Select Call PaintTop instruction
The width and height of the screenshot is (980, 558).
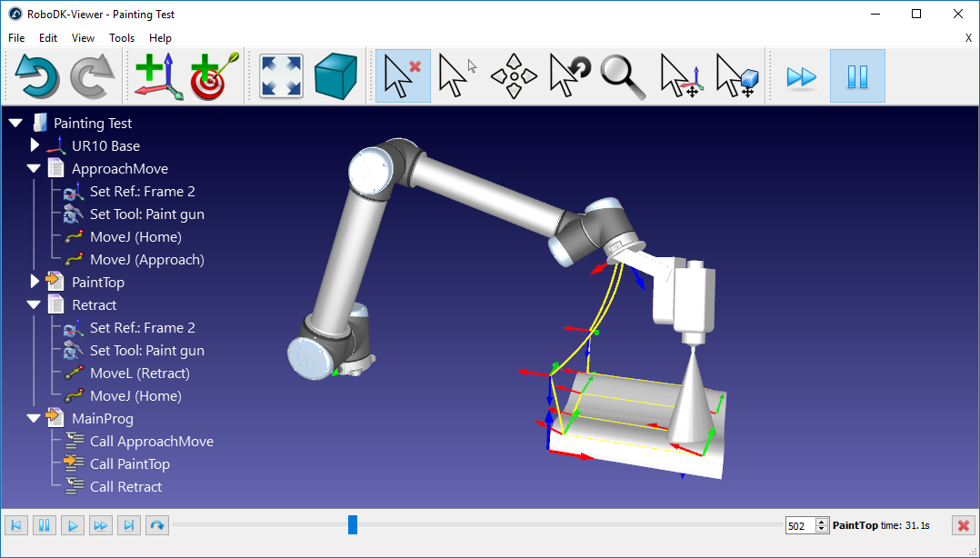pyautogui.click(x=129, y=464)
